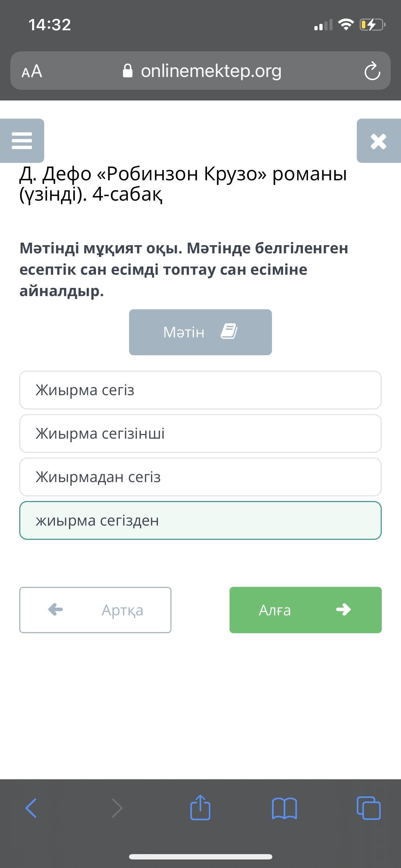Tap the home indicator bar
The height and width of the screenshot is (868, 401).
[200, 857]
